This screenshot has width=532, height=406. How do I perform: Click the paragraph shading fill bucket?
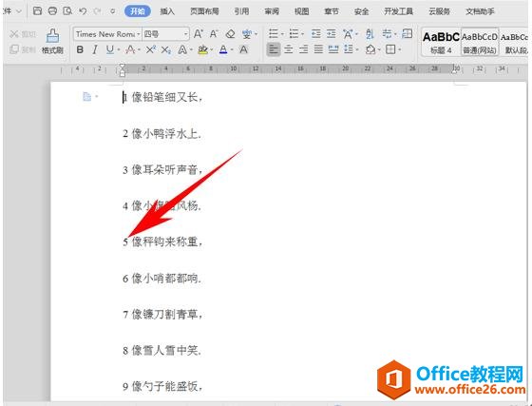click(370, 49)
